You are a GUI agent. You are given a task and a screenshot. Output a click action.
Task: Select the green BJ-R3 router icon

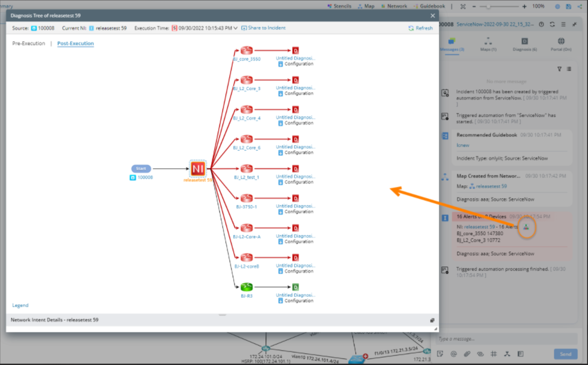click(247, 287)
